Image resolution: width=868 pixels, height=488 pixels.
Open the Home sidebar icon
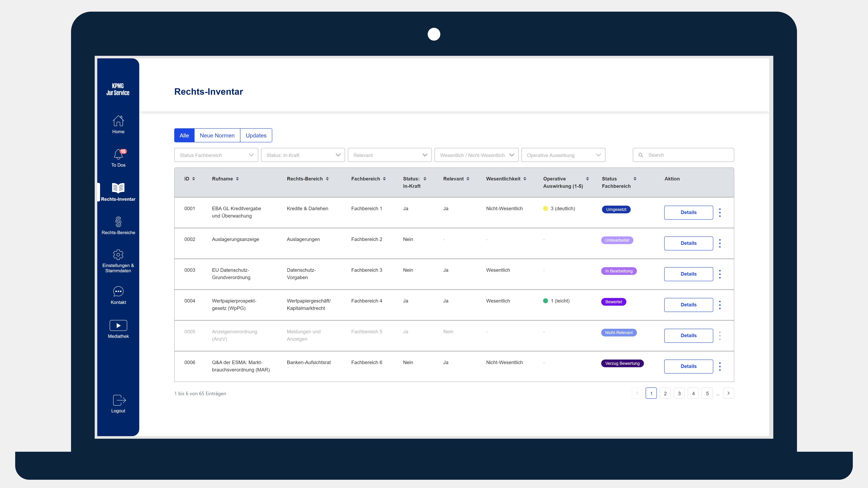point(118,121)
